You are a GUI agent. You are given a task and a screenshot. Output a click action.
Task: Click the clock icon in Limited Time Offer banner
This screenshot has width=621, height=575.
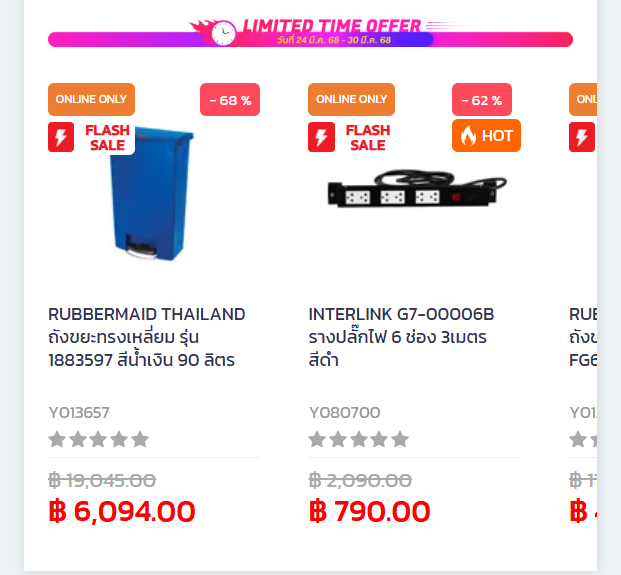pos(224,33)
